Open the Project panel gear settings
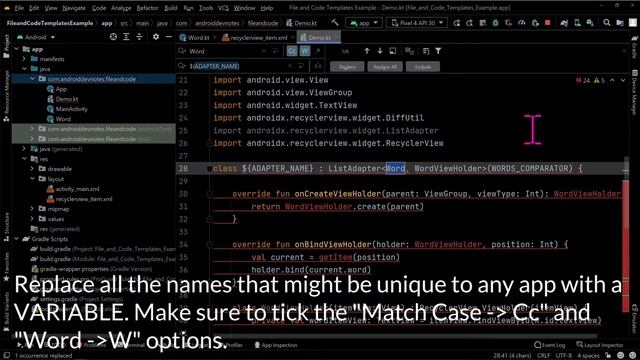 [156, 37]
